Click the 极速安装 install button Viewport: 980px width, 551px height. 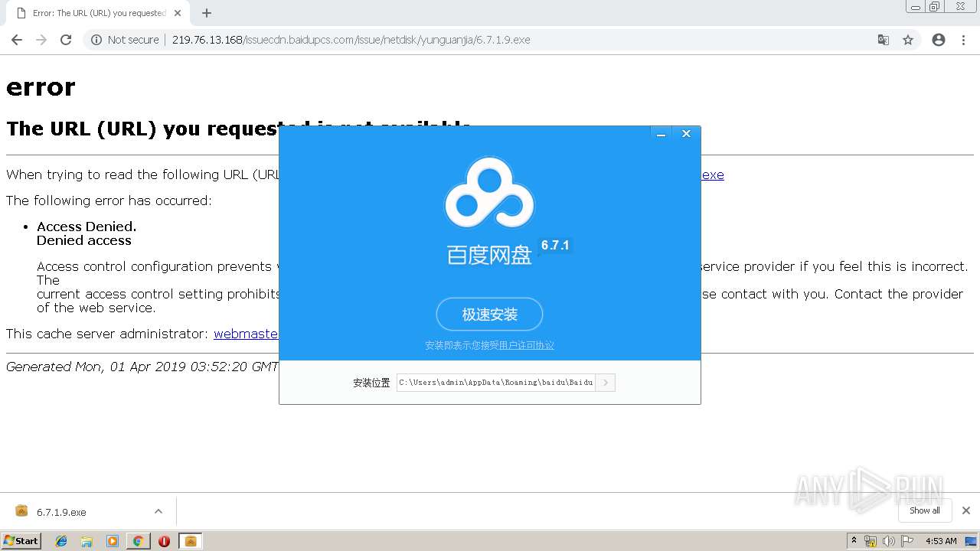(489, 315)
